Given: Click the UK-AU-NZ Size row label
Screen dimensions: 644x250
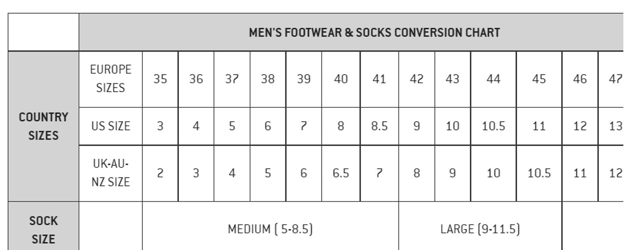Looking at the screenshot, I should click(110, 173).
